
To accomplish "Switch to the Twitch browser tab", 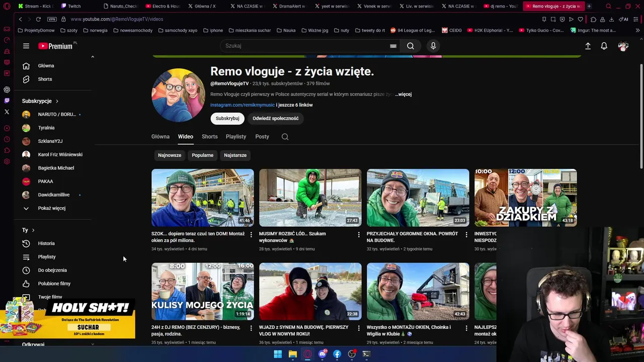I will pos(77,6).
